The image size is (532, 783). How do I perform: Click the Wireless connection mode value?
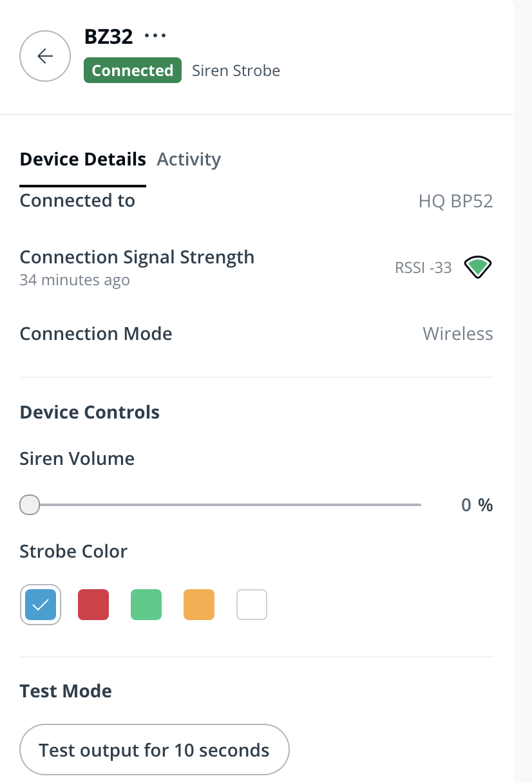[x=457, y=334]
